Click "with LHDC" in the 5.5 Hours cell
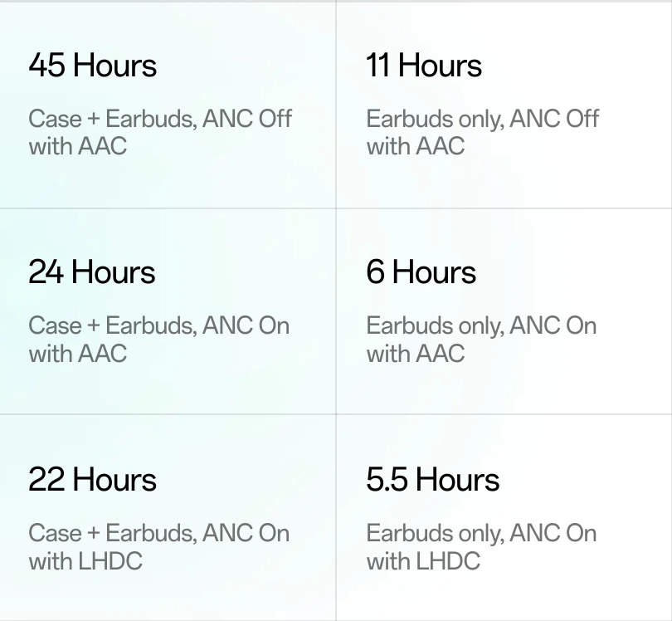672x621 pixels. click(x=423, y=561)
